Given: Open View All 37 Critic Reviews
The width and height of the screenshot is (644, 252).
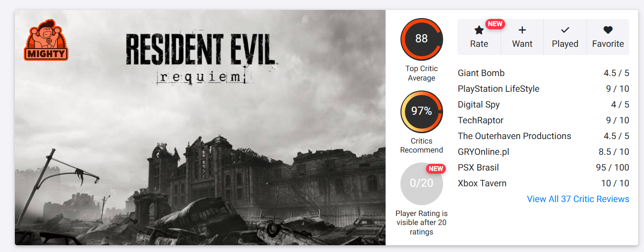Looking at the screenshot, I should [x=578, y=199].
